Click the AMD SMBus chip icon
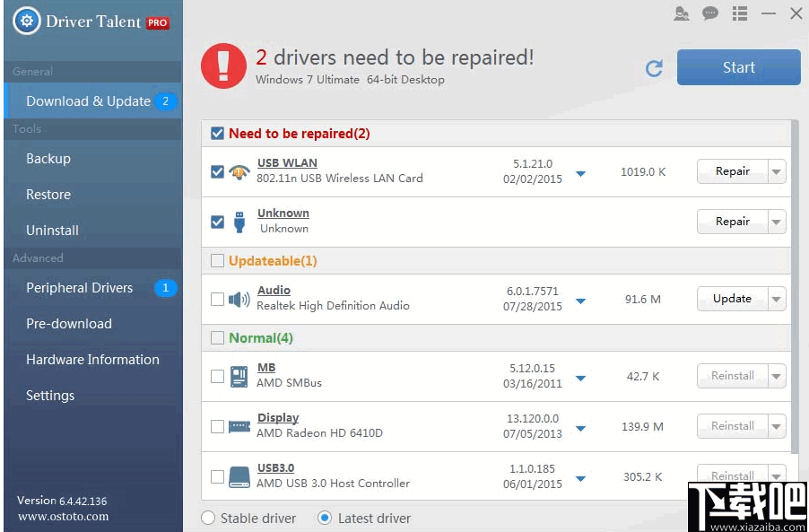The width and height of the screenshot is (809, 532). tap(239, 375)
